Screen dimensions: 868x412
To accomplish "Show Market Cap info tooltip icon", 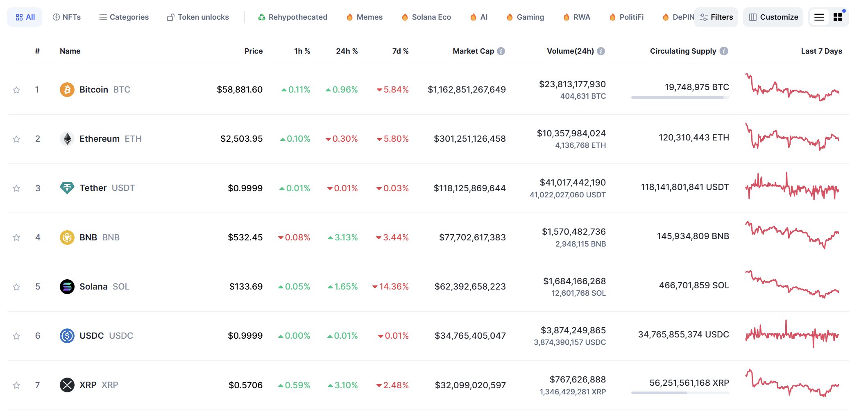I will [x=501, y=51].
